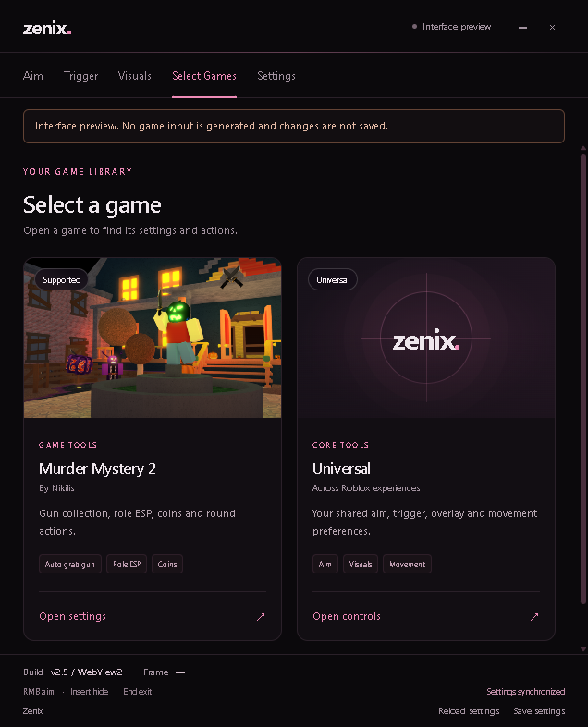
Task: Click the Auto grab gun tag
Action: point(70,564)
